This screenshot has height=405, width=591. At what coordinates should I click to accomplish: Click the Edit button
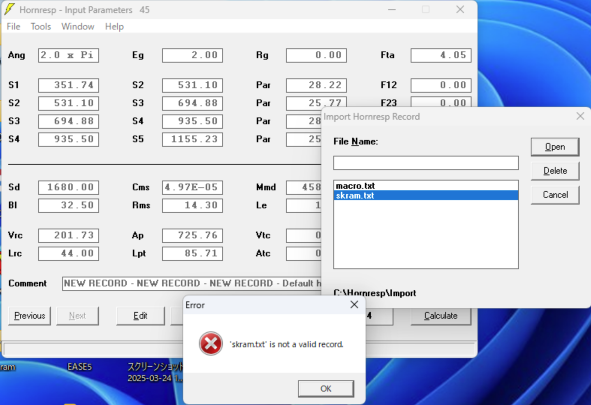coord(140,316)
